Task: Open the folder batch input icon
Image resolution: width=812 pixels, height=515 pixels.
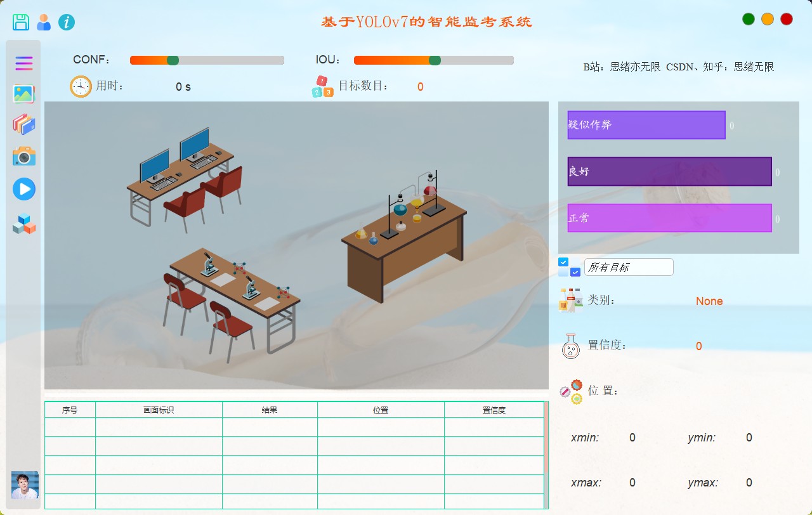Action: (24, 124)
